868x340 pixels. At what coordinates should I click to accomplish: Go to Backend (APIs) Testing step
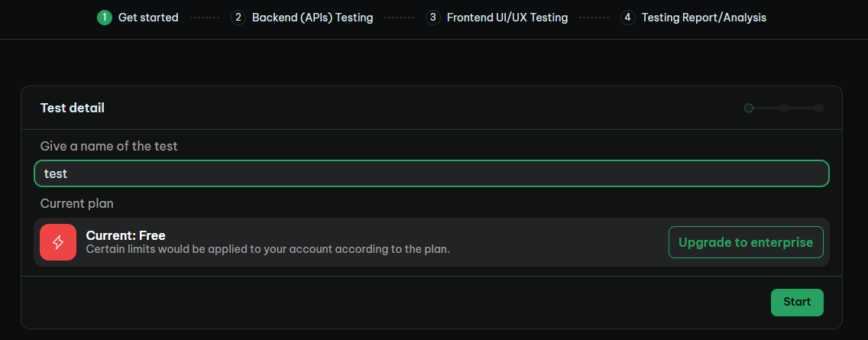(x=313, y=18)
